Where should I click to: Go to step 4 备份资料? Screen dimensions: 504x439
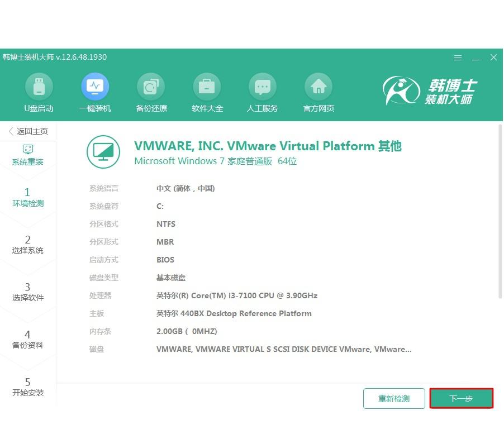(28, 340)
